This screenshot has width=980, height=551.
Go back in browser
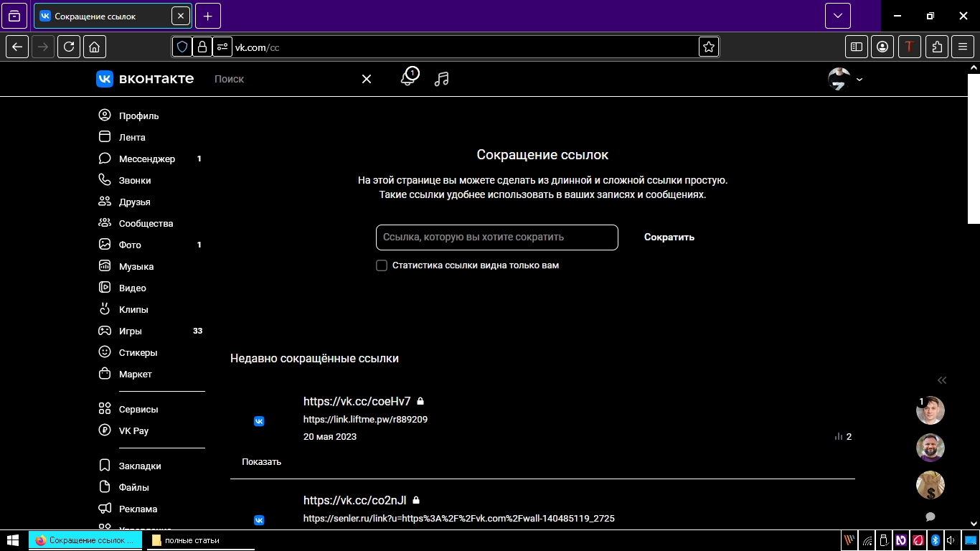coord(17,47)
